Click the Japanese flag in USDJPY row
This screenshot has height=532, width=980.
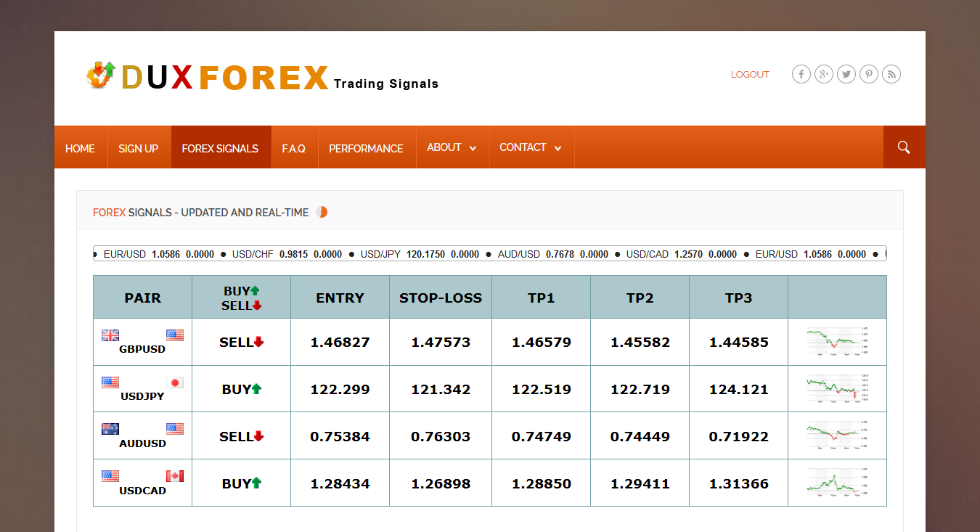coord(175,382)
